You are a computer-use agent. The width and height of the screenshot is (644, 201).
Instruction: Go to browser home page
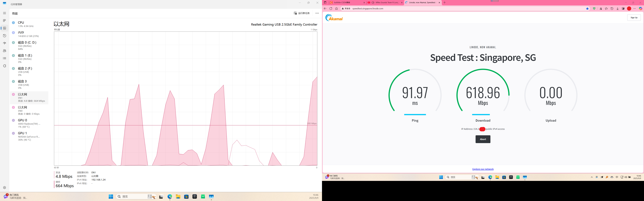coord(336,9)
